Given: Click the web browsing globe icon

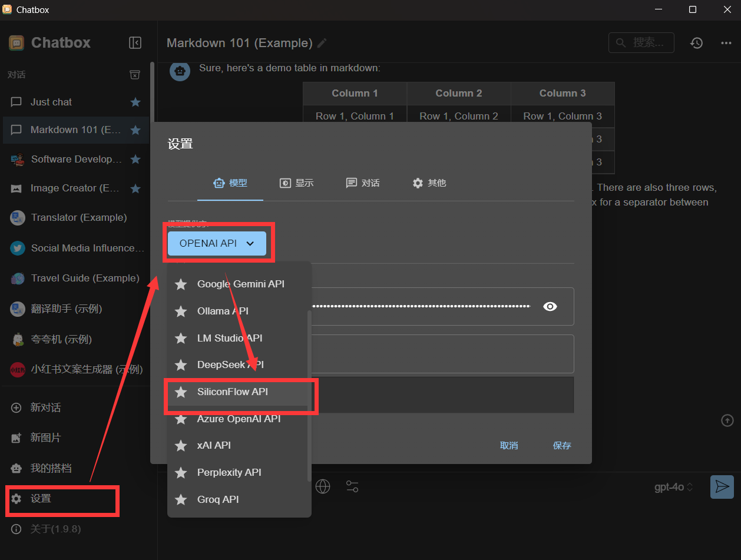Looking at the screenshot, I should click(x=323, y=486).
